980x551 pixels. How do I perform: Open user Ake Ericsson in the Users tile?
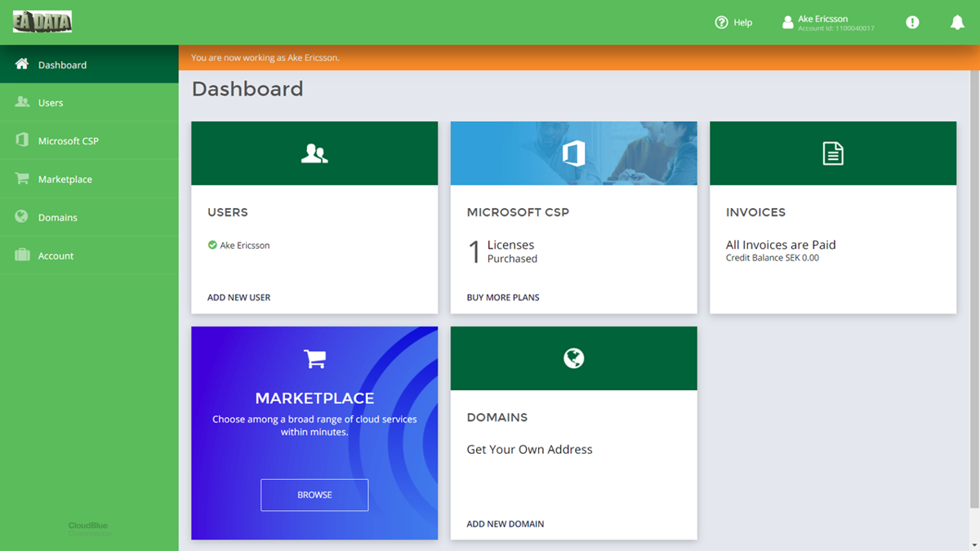pos(245,246)
